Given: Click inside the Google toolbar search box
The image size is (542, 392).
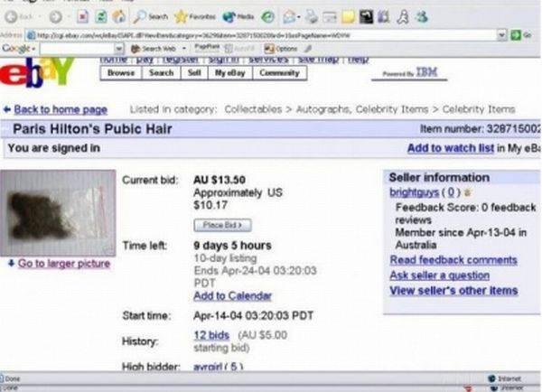Looking at the screenshot, I should click(78, 49).
